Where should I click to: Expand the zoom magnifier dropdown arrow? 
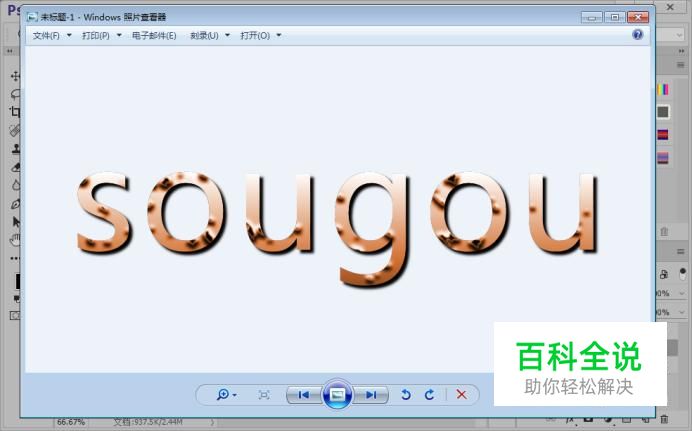click(235, 395)
